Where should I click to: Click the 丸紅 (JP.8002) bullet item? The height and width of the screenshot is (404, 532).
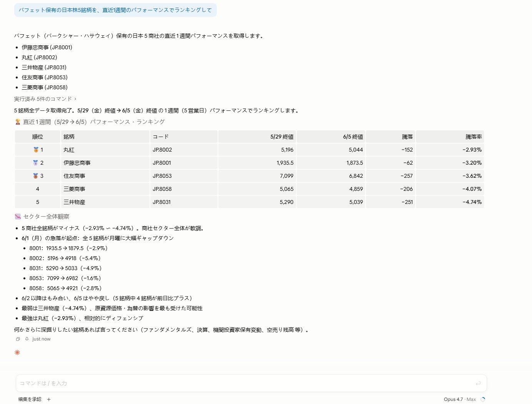tap(39, 57)
